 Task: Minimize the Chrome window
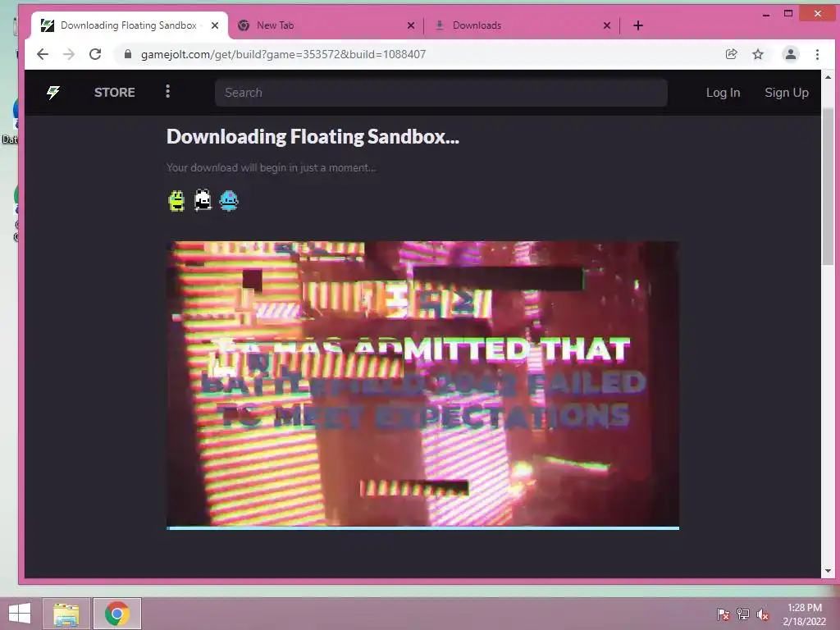coord(766,14)
